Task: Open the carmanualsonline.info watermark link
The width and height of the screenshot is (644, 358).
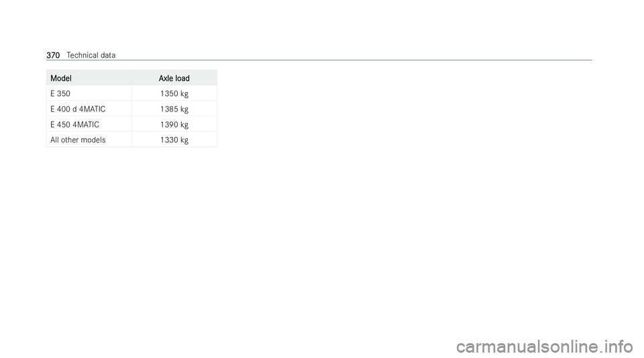Action: click(545, 347)
